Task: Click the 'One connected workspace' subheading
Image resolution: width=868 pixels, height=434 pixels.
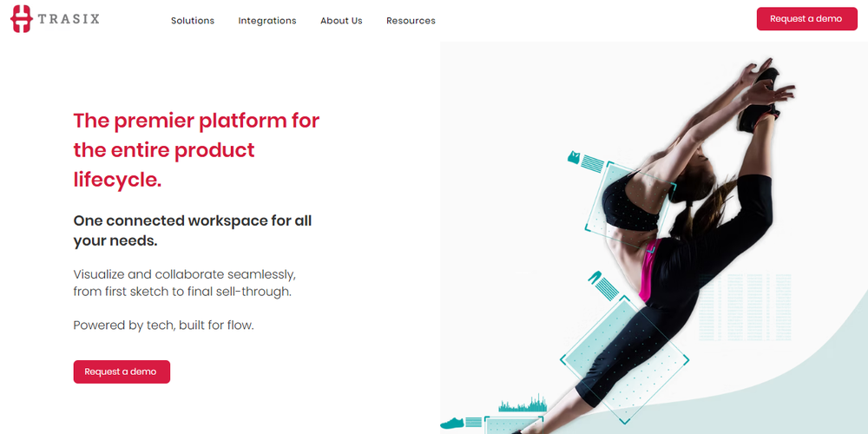Action: pyautogui.click(x=193, y=230)
